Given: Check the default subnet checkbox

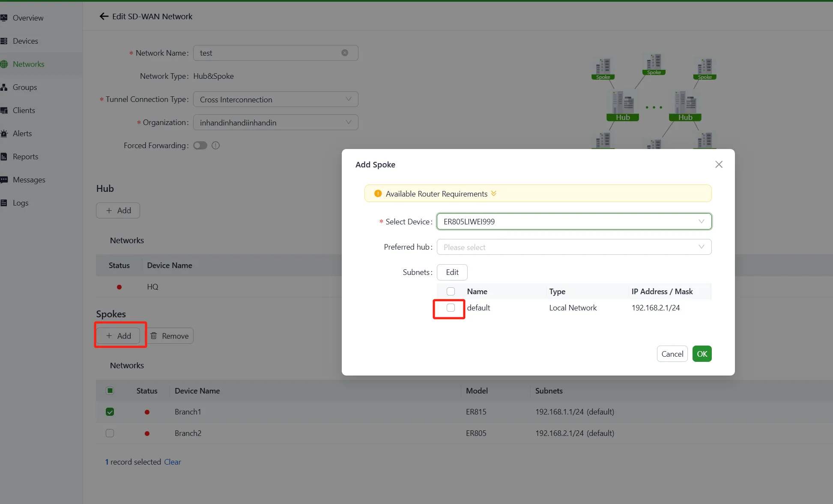Looking at the screenshot, I should 451,307.
